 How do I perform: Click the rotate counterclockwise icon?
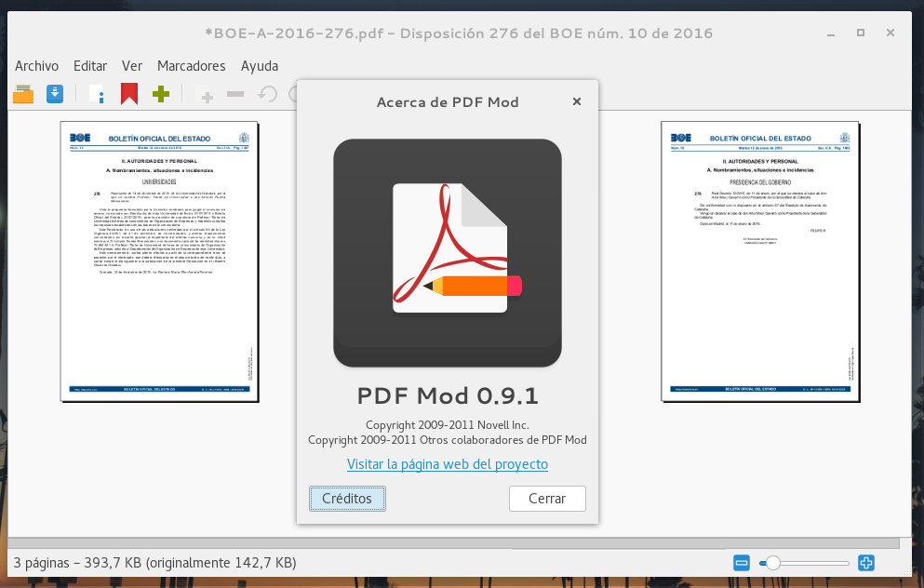268,94
